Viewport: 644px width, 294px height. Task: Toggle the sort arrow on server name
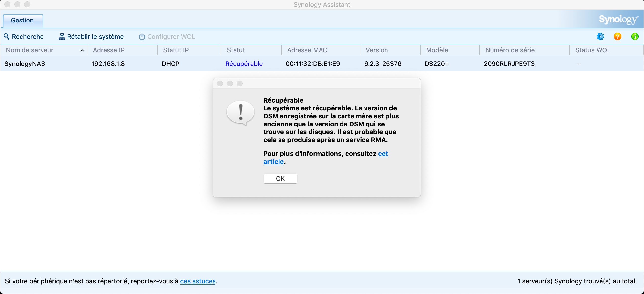click(82, 50)
